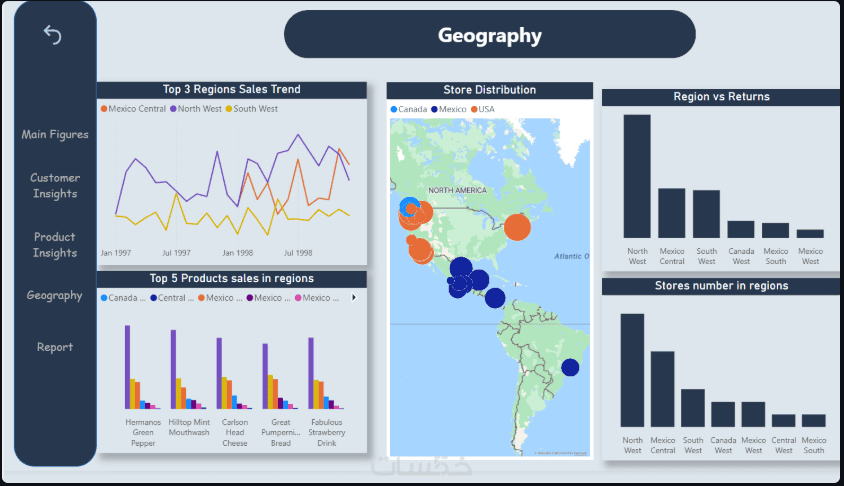
Task: Expand more legend items arrow in products chart
Action: coord(354,298)
